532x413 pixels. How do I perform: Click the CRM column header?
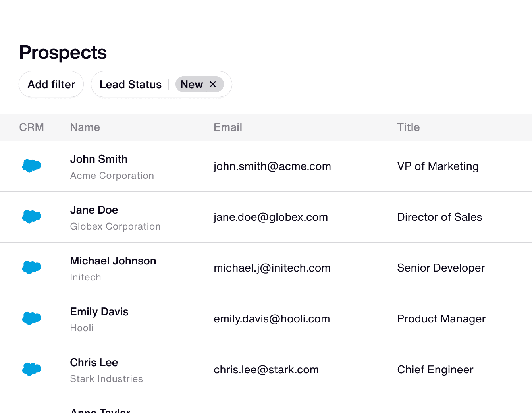click(31, 127)
